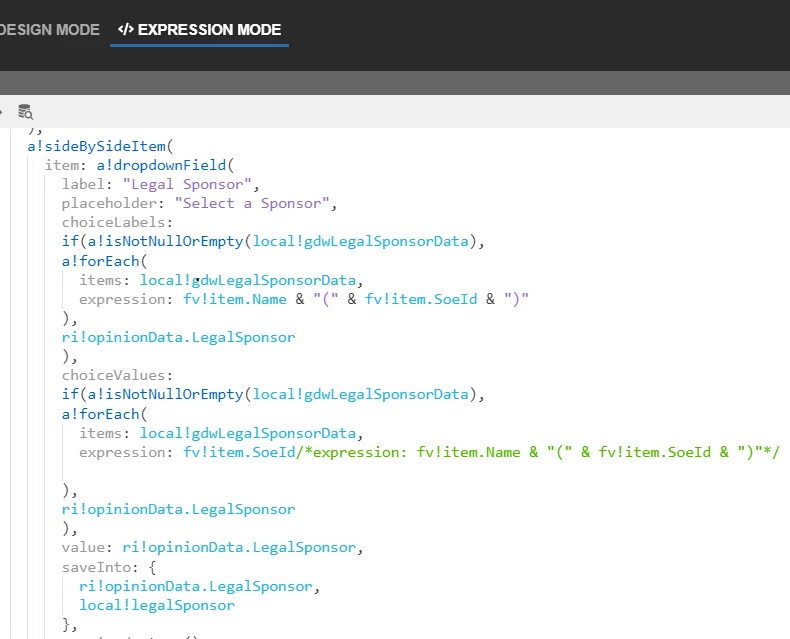Click the saveInto: parameter name
The width and height of the screenshot is (790, 639).
(100, 567)
